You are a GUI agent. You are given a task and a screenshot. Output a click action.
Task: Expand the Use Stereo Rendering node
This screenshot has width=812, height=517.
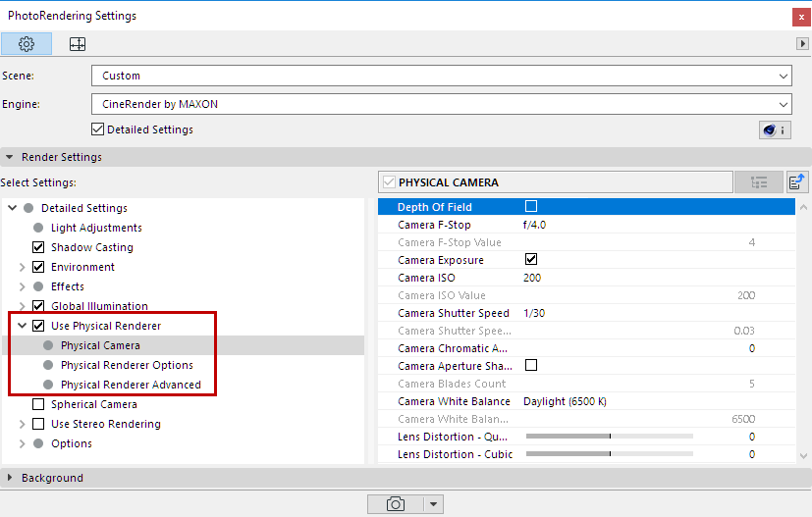click(22, 424)
